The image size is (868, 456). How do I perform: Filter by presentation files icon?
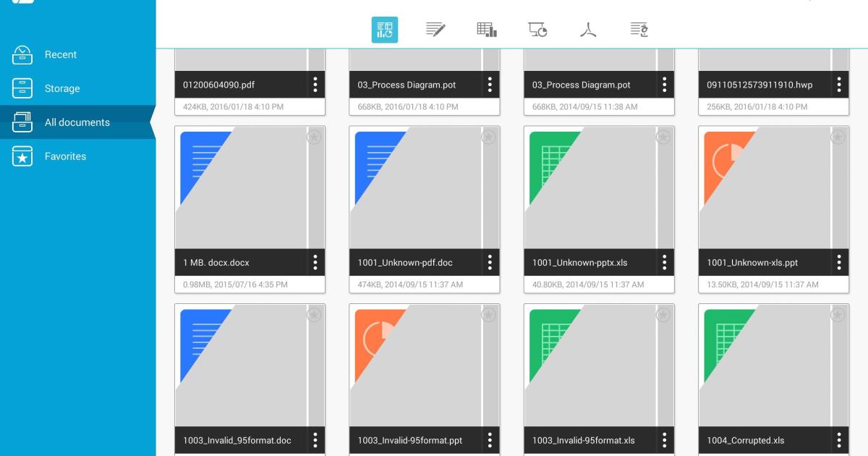[537, 30]
